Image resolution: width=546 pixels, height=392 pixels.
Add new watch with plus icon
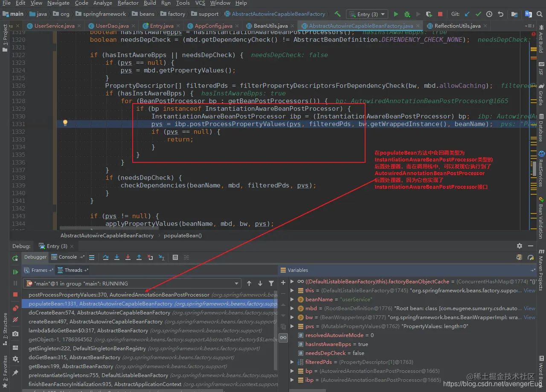tap(283, 282)
